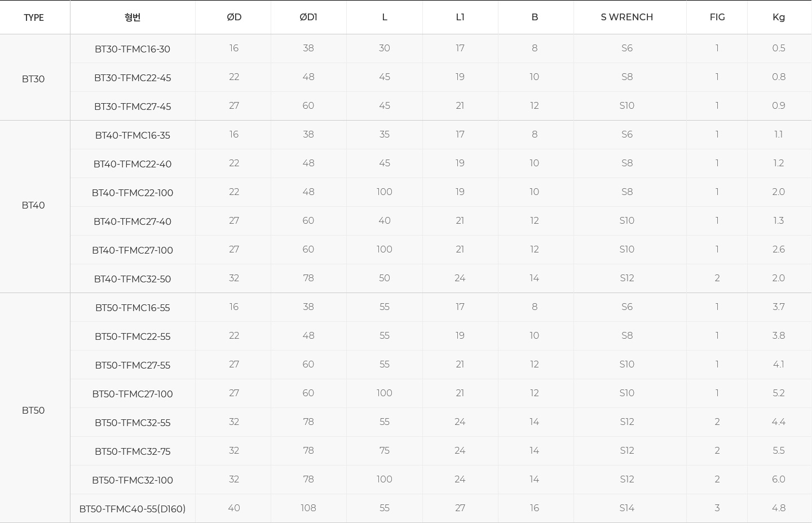Click model BT30-TFMC16-30

click(x=133, y=49)
